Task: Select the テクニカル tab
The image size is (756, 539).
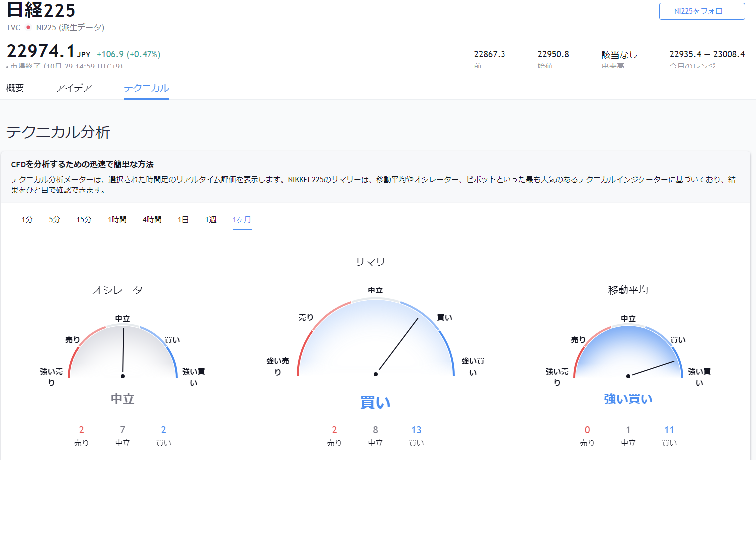Action: pyautogui.click(x=147, y=88)
